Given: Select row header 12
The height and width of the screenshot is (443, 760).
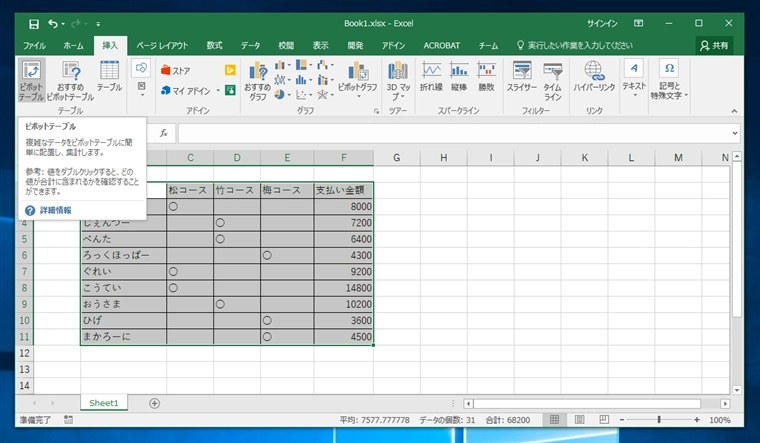Looking at the screenshot, I should point(24,353).
